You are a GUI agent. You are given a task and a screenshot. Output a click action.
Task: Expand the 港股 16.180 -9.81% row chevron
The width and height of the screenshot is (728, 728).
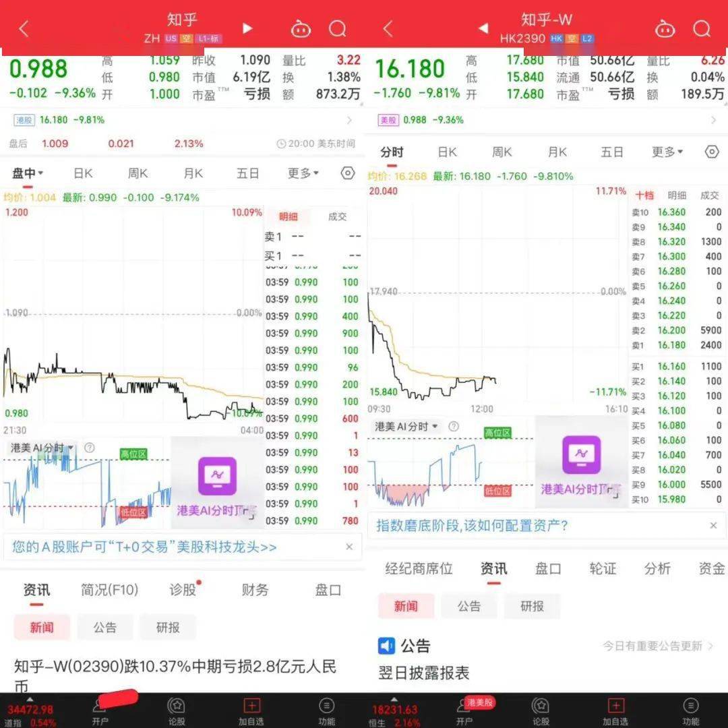pos(349,120)
